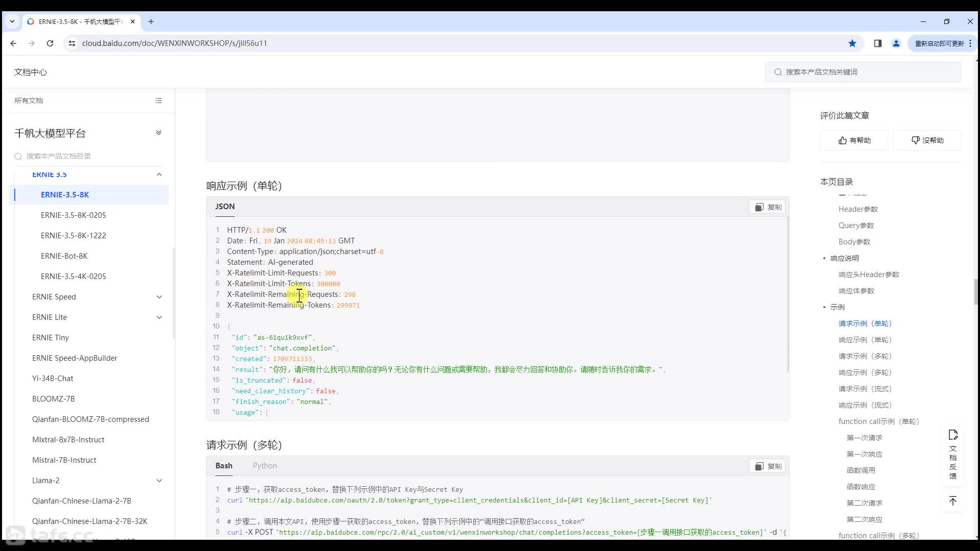Jump to Body参数 in page contents

coord(854,242)
